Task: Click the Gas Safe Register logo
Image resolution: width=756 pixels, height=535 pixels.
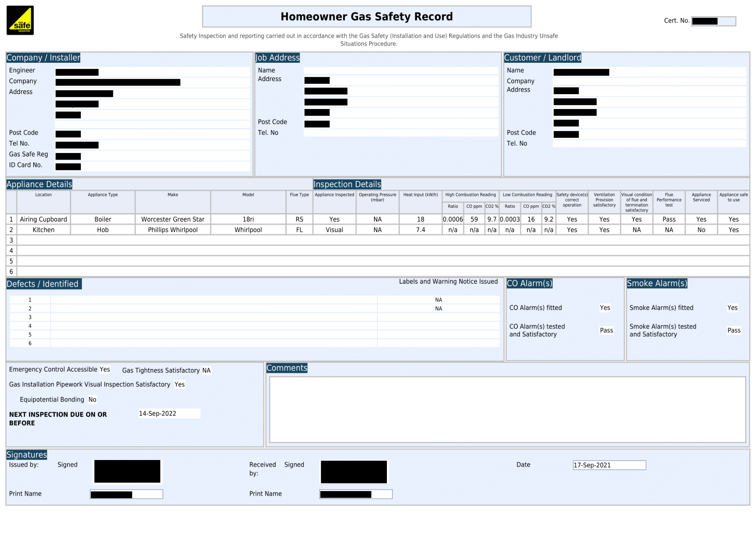Action: pyautogui.click(x=20, y=20)
